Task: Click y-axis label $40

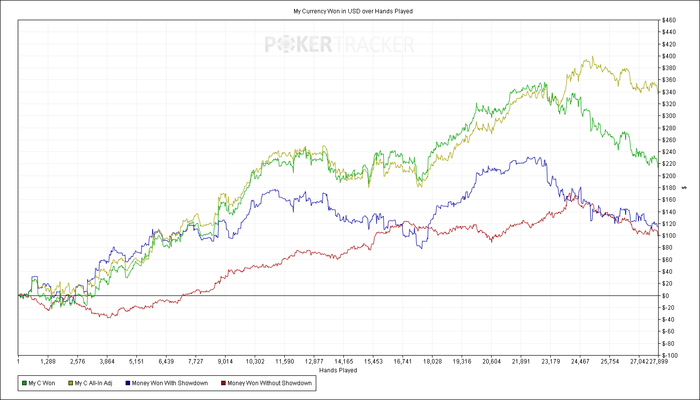Action: click(x=667, y=272)
